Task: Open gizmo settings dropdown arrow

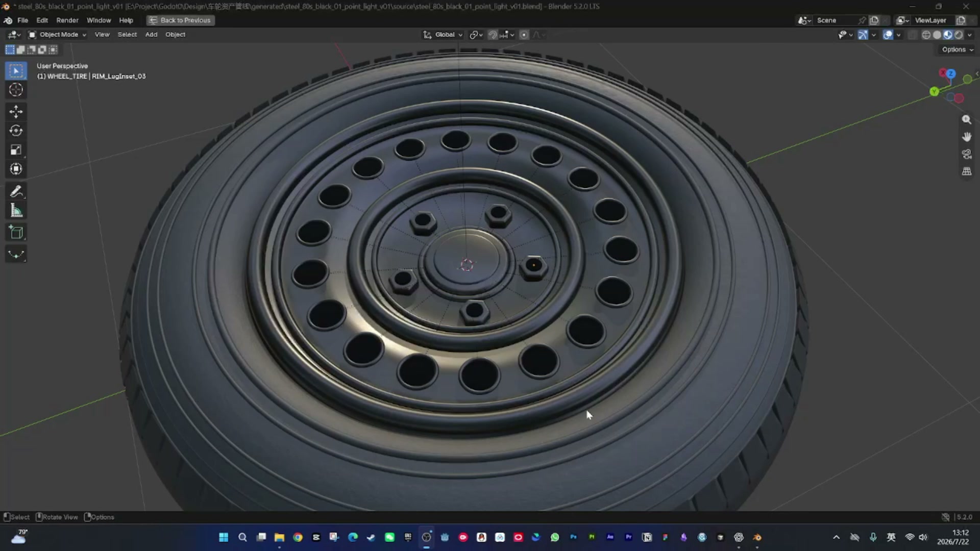Action: (874, 35)
